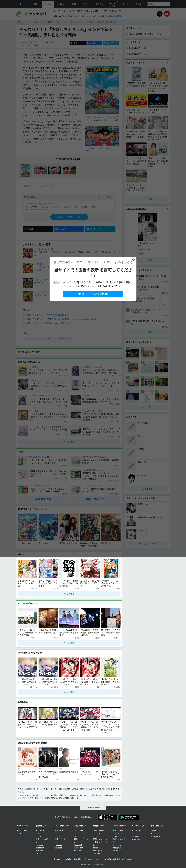
Task: Open Natalie's YouTube icon in header
Action: 167,14
